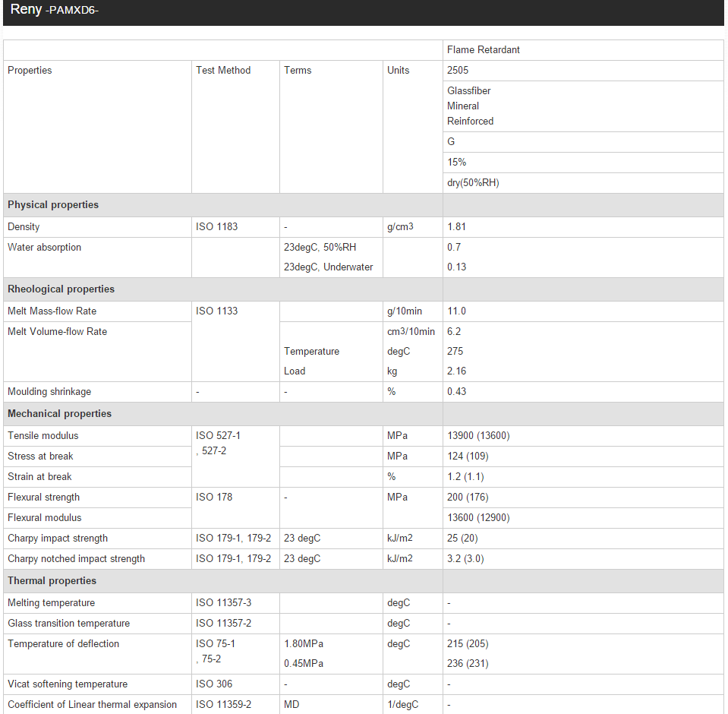Select the Density row label
This screenshot has width=728, height=714.
pyautogui.click(x=24, y=226)
